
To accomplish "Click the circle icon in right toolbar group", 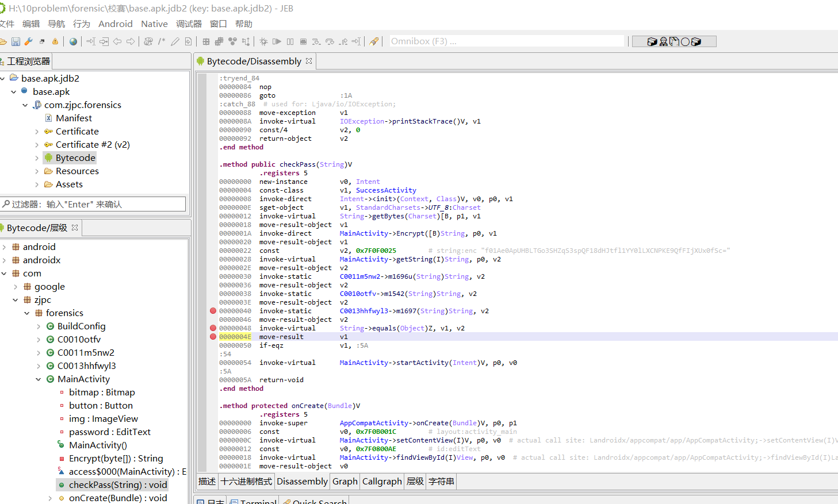I will 685,41.
